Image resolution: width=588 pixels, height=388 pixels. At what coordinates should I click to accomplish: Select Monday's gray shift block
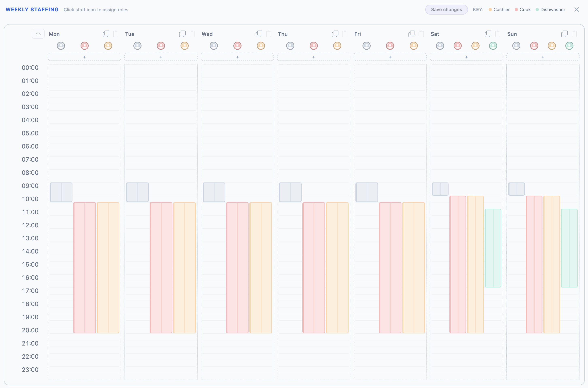(61, 192)
